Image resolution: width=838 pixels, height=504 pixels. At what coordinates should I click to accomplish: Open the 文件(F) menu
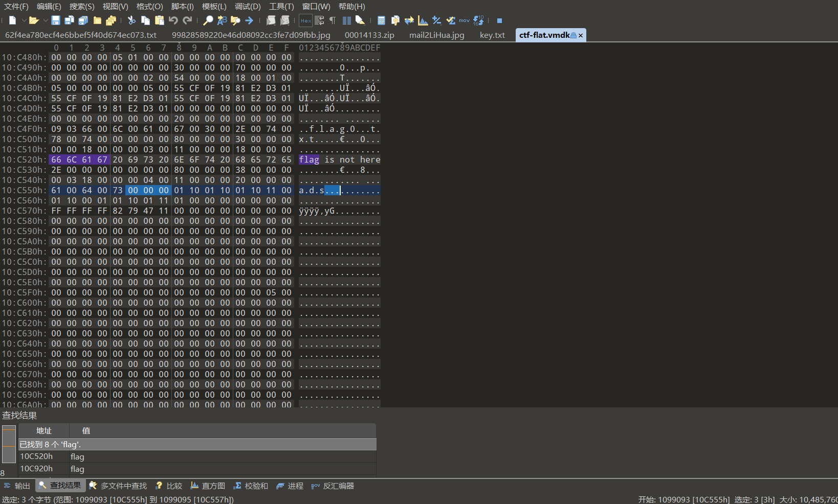pyautogui.click(x=16, y=7)
